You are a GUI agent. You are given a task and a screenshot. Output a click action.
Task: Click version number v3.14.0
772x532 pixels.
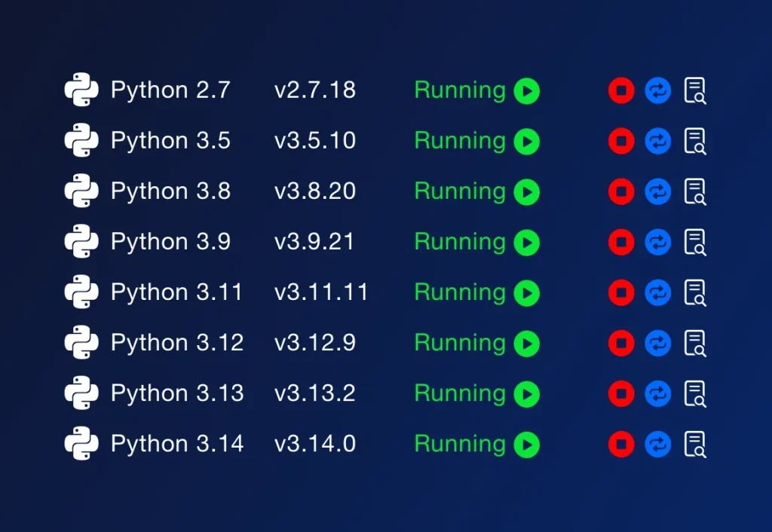pos(315,444)
